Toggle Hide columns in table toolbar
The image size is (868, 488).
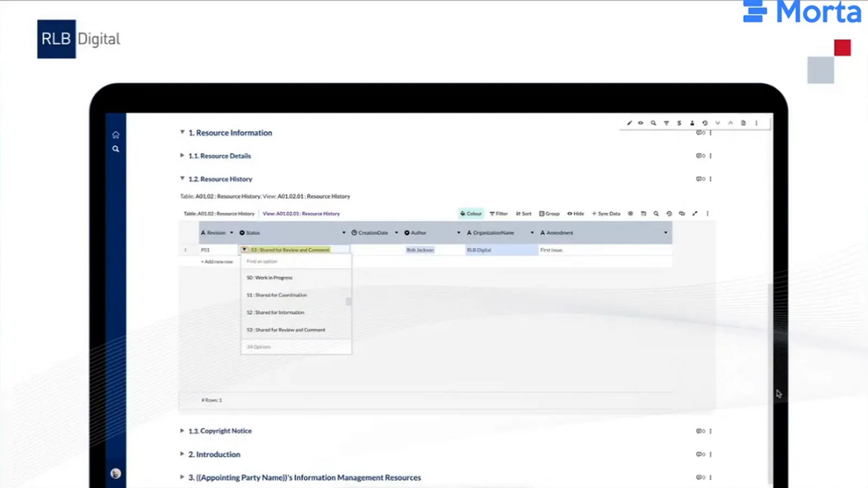(x=576, y=214)
